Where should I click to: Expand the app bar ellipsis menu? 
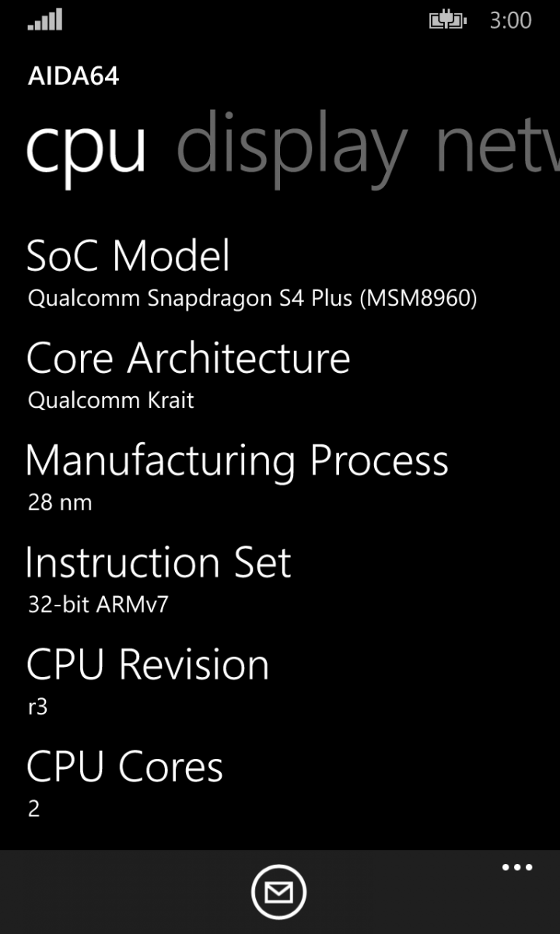[517, 867]
